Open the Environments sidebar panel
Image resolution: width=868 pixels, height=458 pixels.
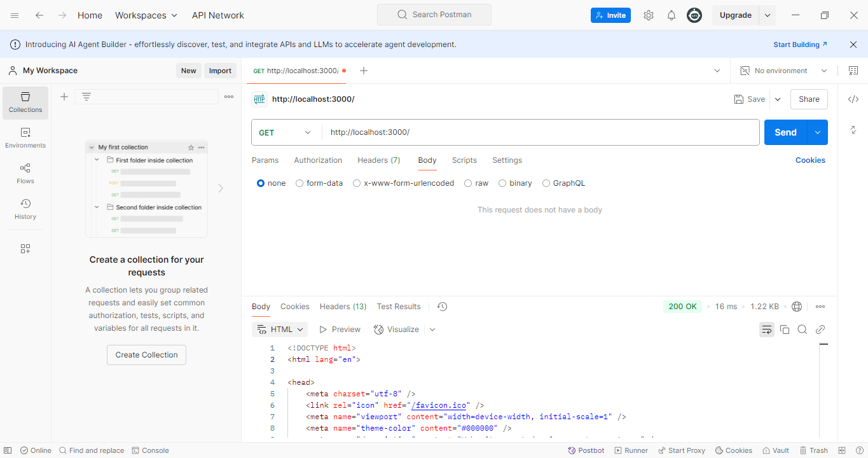pyautogui.click(x=25, y=138)
